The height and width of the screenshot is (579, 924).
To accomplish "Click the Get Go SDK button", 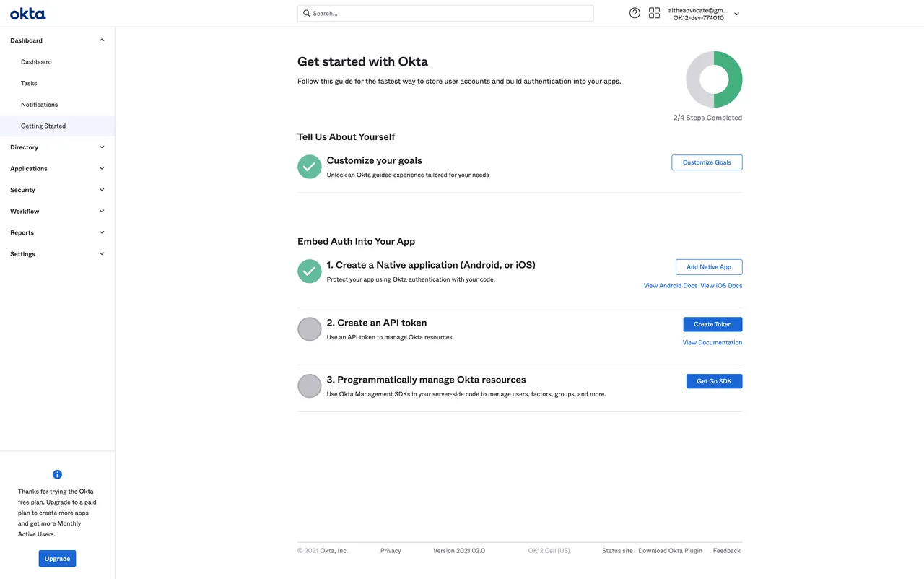I will point(714,381).
